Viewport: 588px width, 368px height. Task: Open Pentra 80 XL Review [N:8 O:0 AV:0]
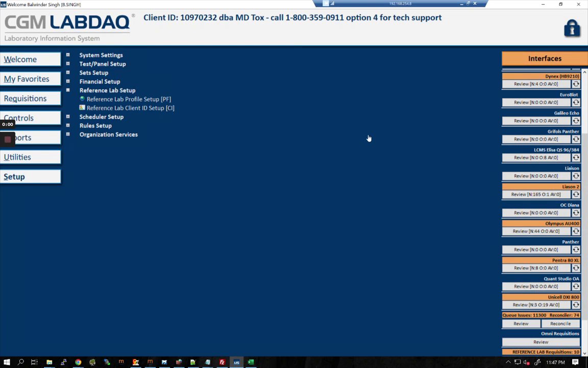coord(536,268)
